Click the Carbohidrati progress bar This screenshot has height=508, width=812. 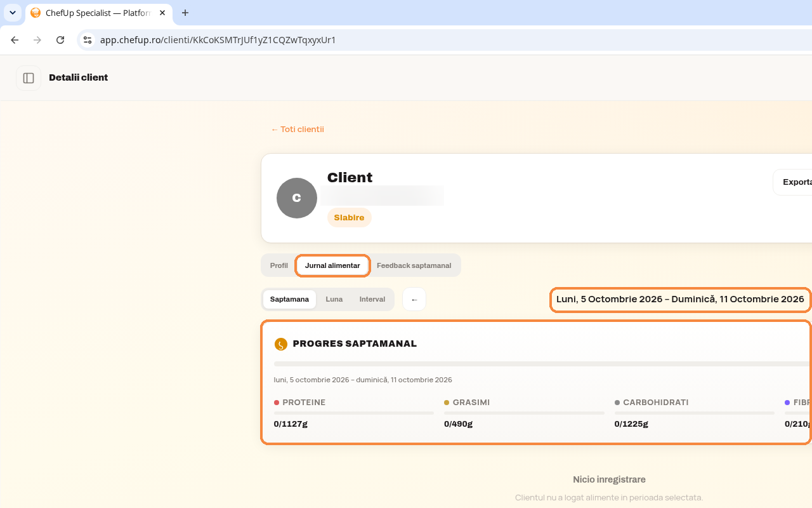point(695,413)
